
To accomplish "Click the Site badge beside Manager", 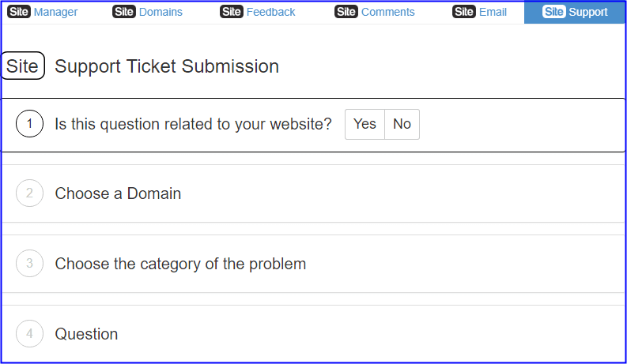I will pos(19,12).
